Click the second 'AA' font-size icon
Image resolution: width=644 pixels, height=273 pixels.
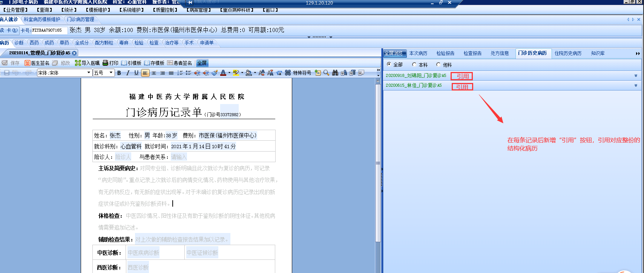click(270, 73)
